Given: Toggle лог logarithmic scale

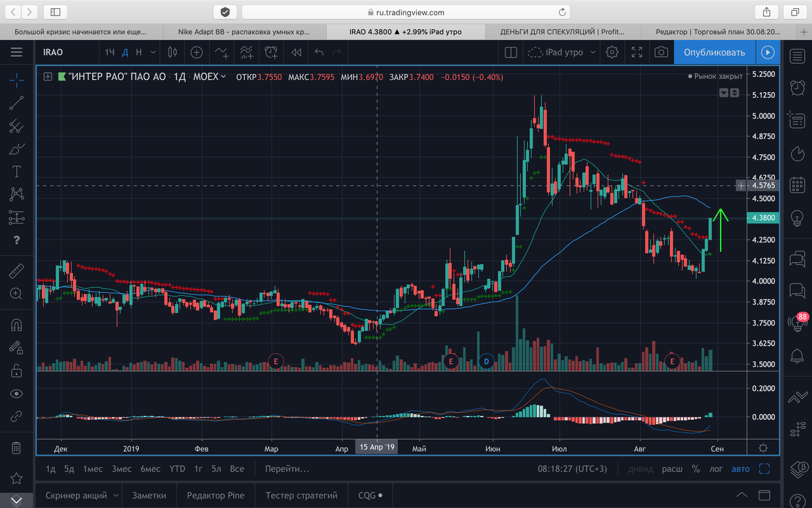Looking at the screenshot, I should pos(716,469).
